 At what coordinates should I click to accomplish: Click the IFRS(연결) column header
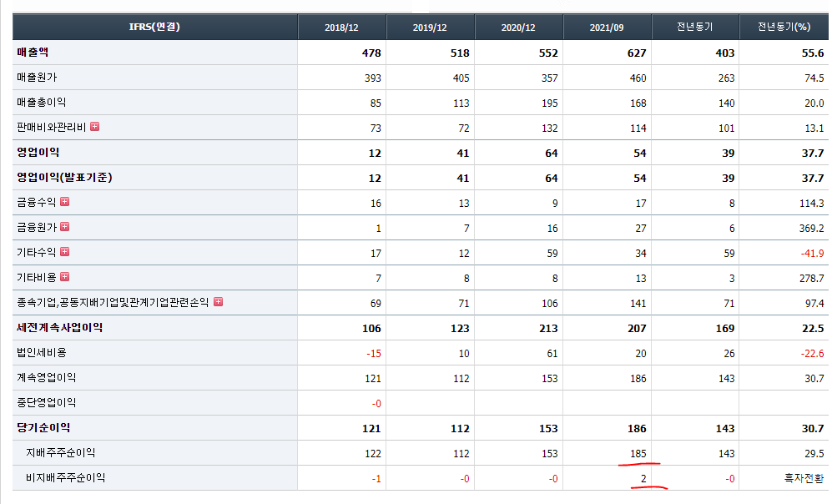coord(154,27)
